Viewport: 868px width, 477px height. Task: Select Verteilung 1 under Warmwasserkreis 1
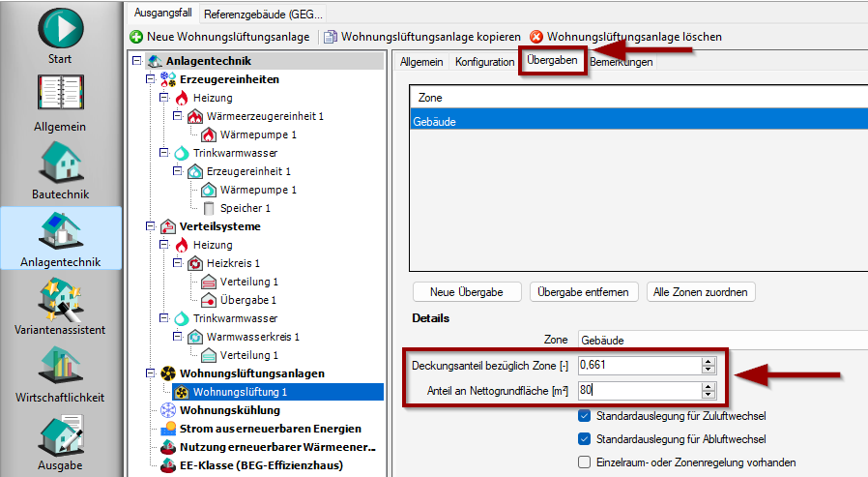point(249,355)
